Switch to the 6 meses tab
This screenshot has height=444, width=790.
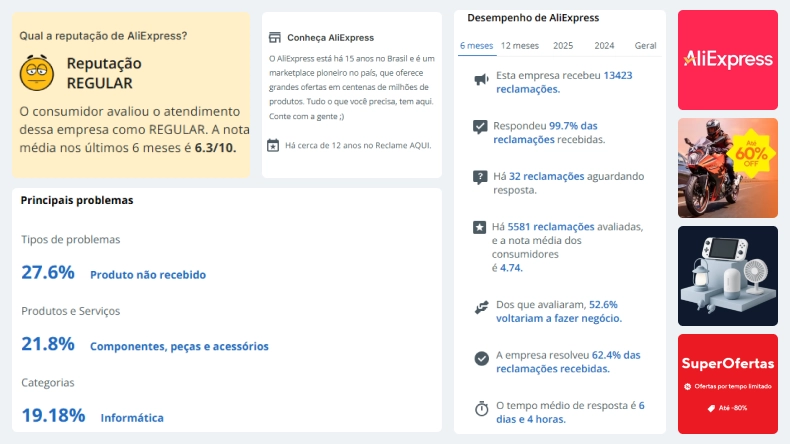[x=477, y=45]
